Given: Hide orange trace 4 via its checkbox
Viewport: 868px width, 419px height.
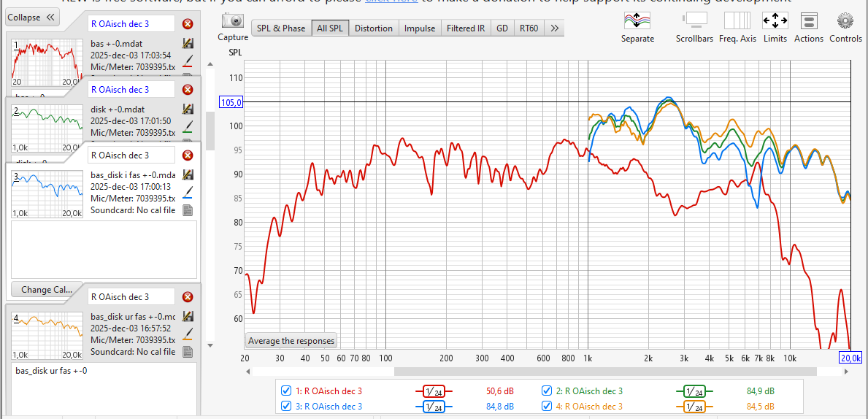Looking at the screenshot, I should [x=547, y=407].
